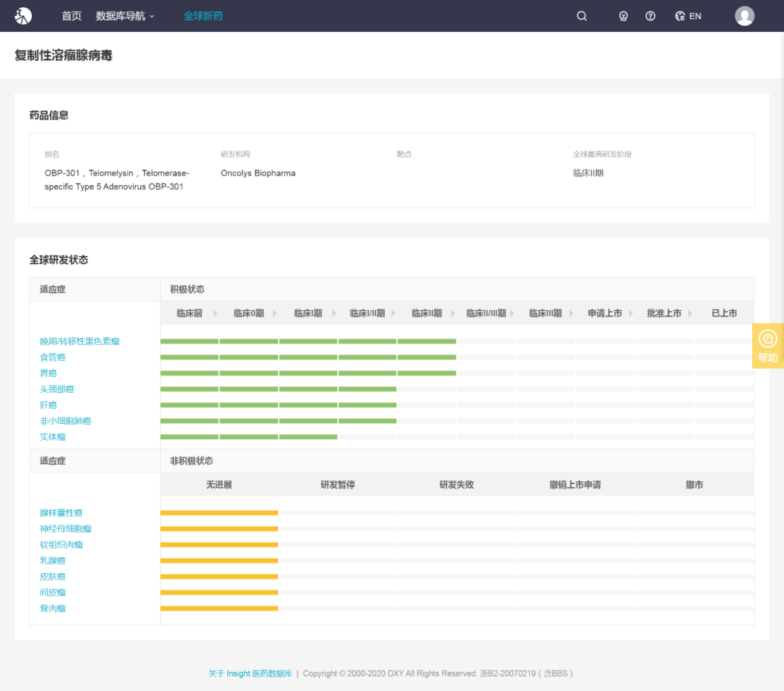Open the 食管癌 indication link
Screen dimensions: 784x691
[52, 358]
